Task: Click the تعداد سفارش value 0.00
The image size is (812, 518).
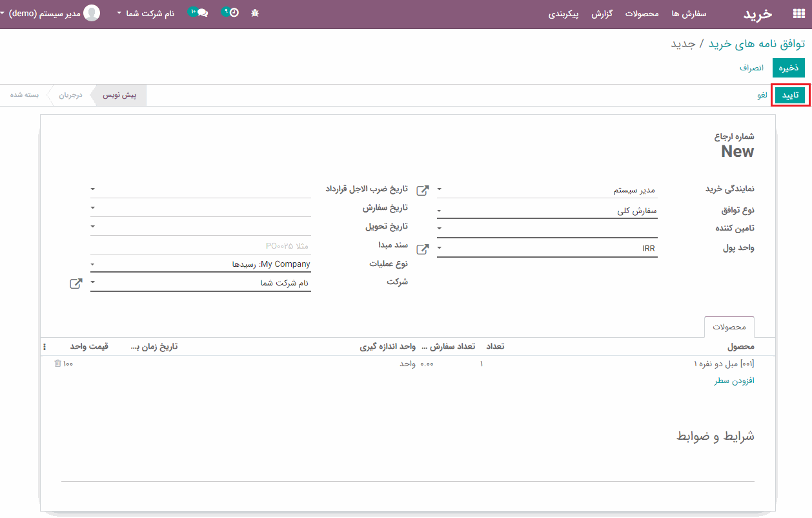Action: click(427, 364)
